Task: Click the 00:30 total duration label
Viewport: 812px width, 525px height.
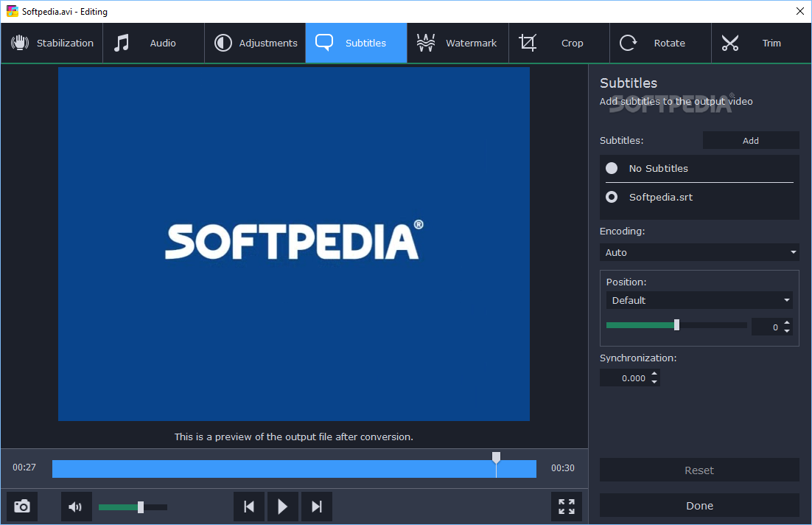Action: tap(562, 468)
